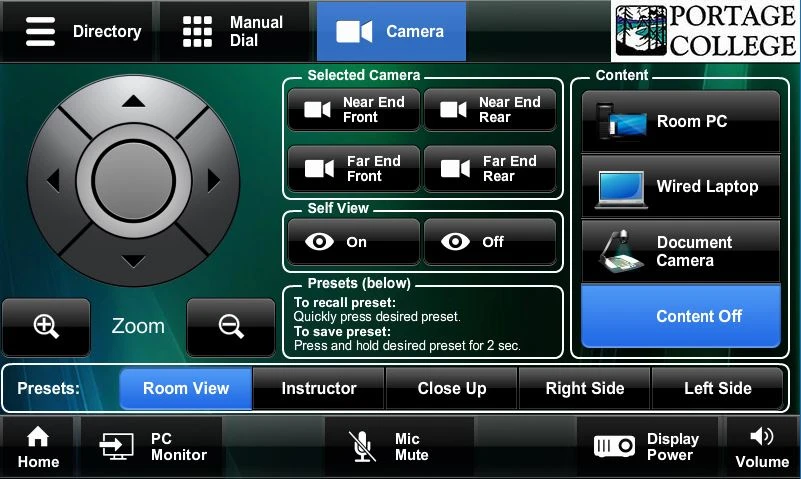This screenshot has width=801, height=479.
Task: Select the Near End Front camera
Action: tap(354, 110)
